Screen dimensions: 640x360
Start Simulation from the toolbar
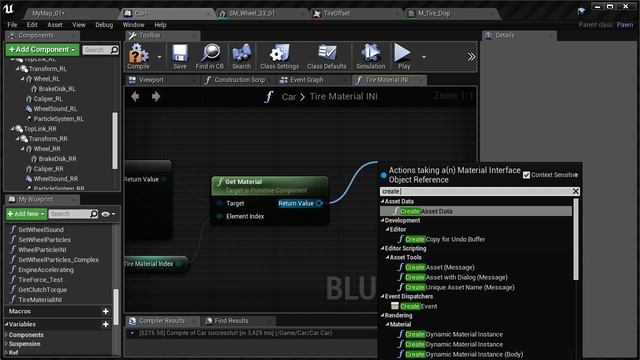coord(371,56)
